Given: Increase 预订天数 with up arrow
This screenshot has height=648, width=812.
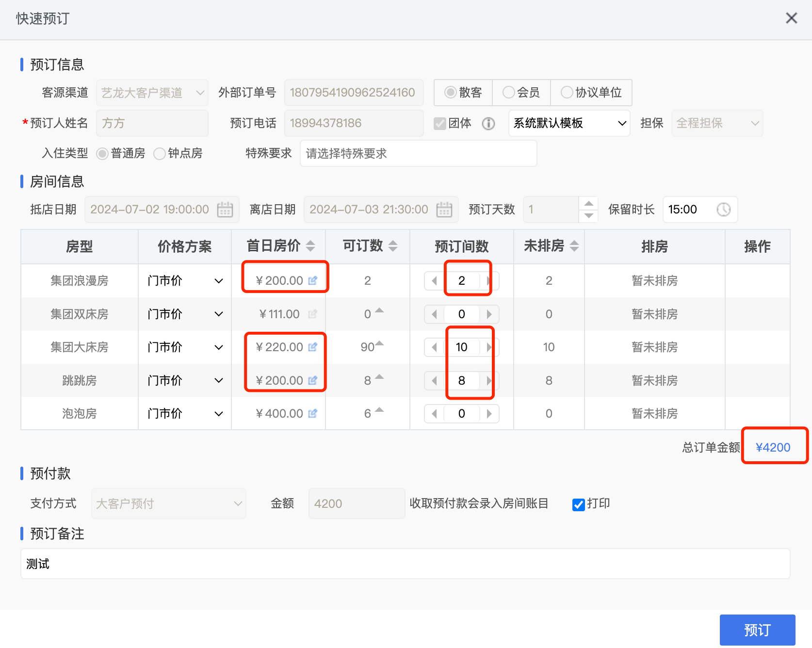Looking at the screenshot, I should 588,203.
